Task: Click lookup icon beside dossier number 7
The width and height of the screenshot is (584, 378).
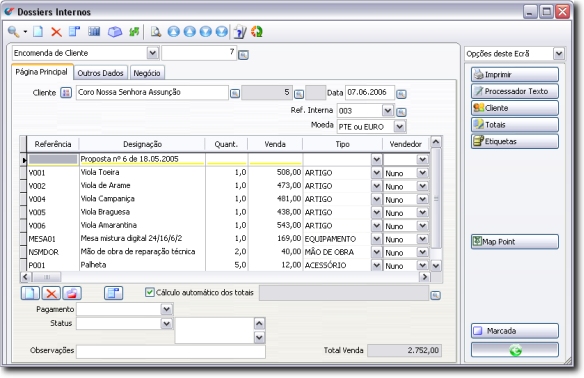Action: [243, 55]
